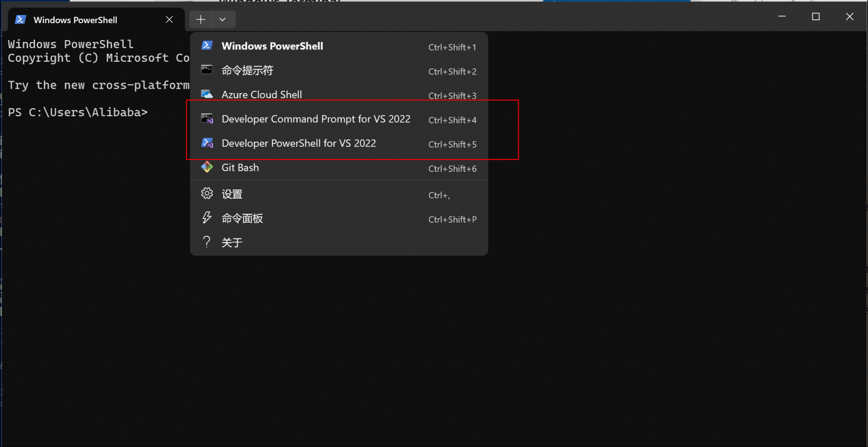This screenshot has height=447, width=868.
Task: Click the Azure Cloud Shell icon
Action: tap(207, 94)
